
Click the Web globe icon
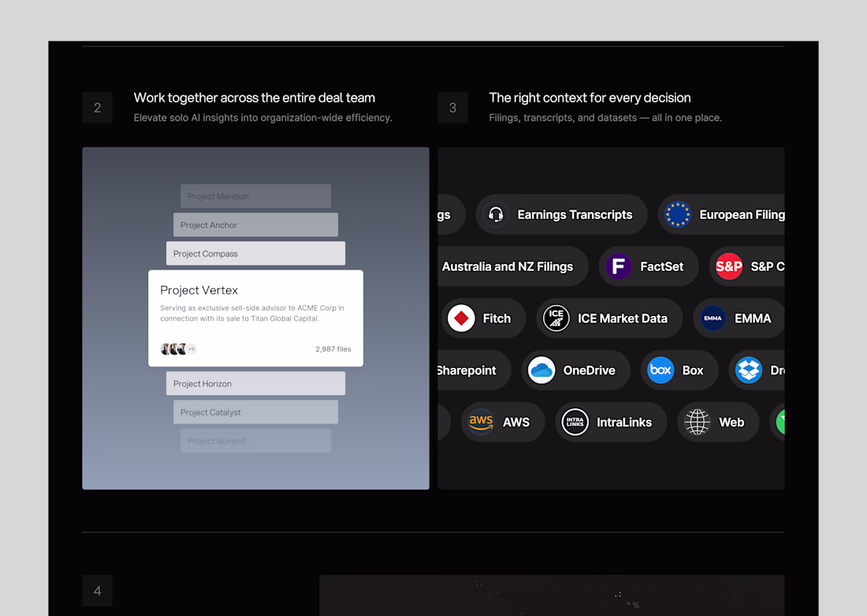click(698, 422)
